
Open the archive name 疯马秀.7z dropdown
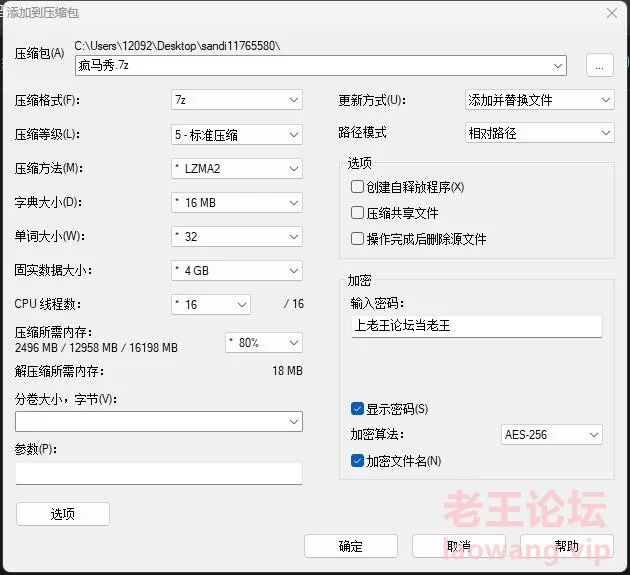[x=321, y=65]
